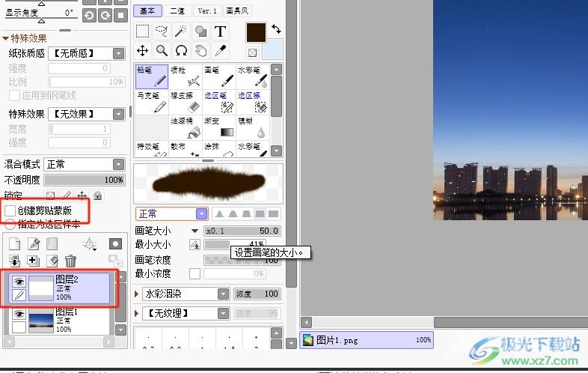588x373 pixels.
Task: Choose the 马克笔 marker tool
Action: [x=152, y=102]
